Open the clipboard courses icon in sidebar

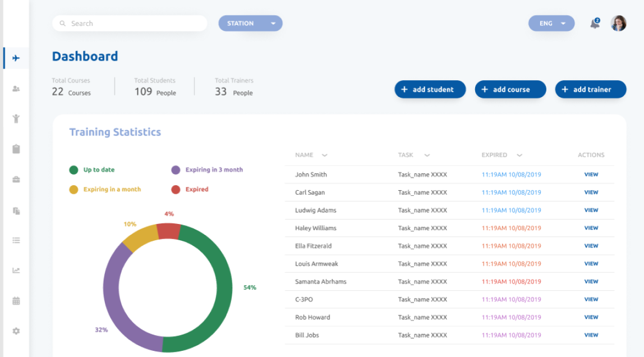pos(16,149)
